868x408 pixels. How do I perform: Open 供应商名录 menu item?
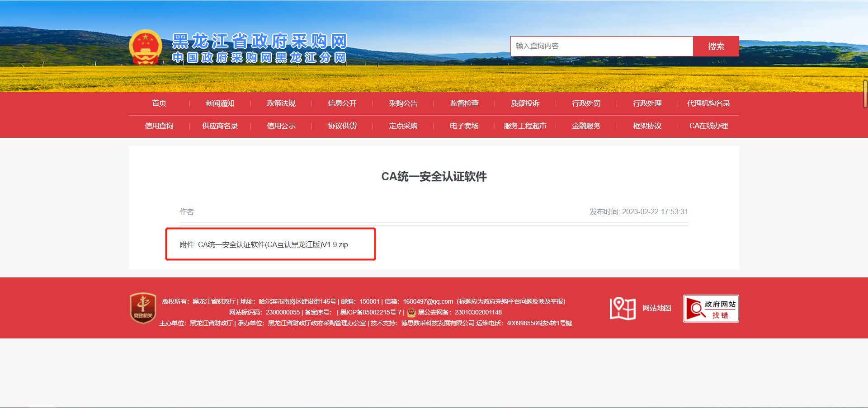[220, 126]
